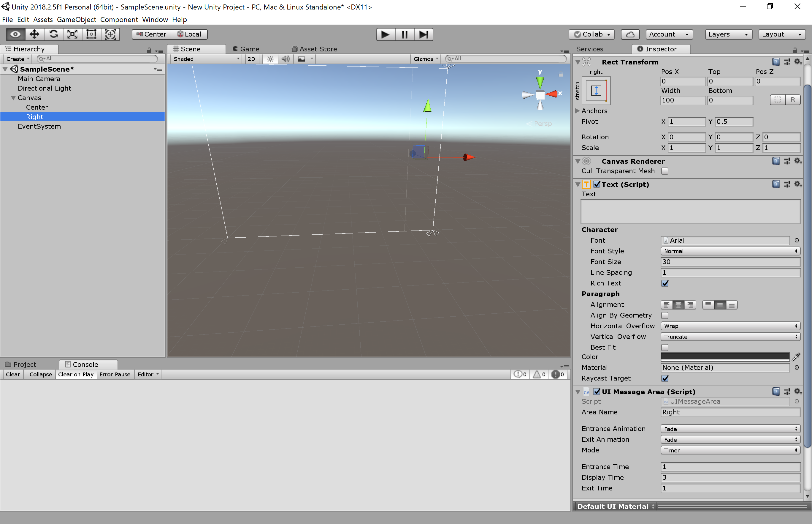Uncheck Raycast Target

[664, 378]
